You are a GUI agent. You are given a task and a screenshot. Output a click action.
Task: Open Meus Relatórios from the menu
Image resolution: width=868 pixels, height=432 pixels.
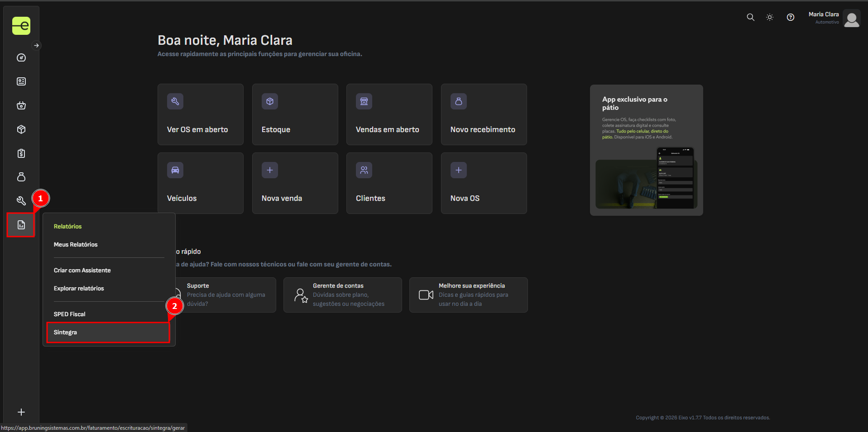(76, 244)
